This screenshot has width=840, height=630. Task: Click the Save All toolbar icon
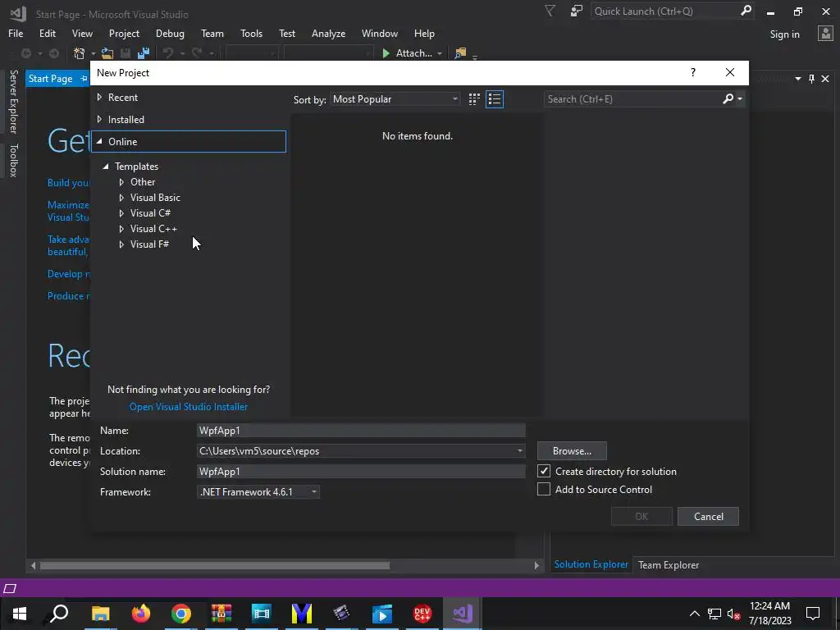coord(144,53)
